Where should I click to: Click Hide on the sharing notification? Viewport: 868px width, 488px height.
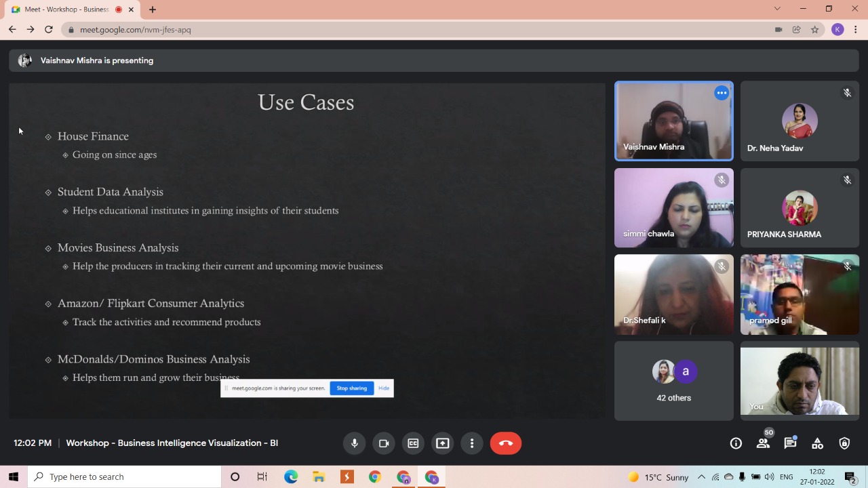[384, 388]
